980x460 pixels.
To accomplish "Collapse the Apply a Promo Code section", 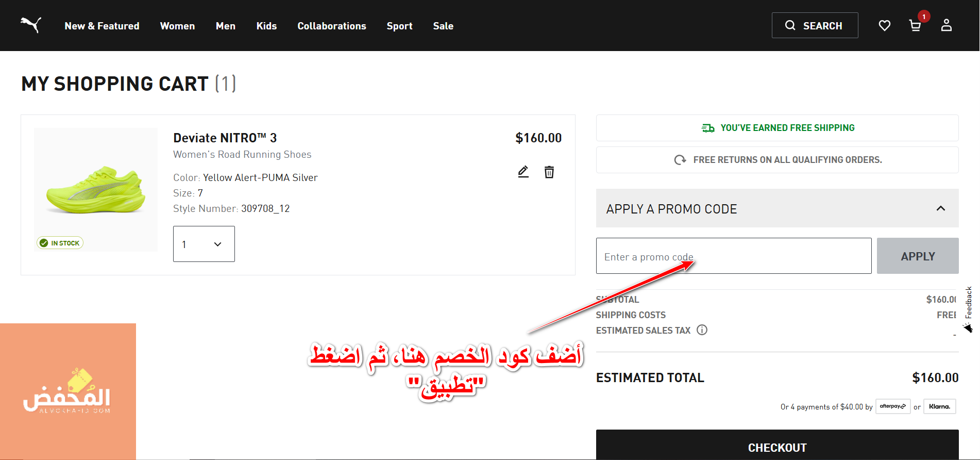I will [778, 208].
